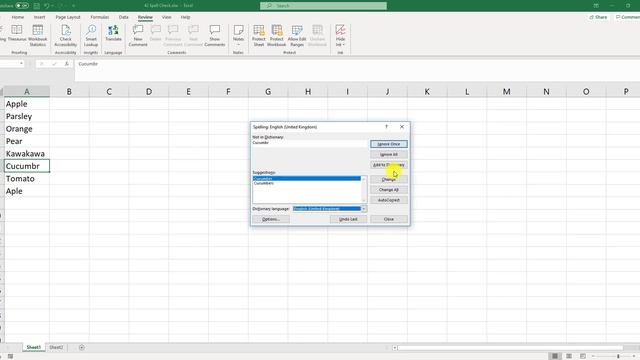The image size is (640, 360).
Task: Select cell containing Orange
Action: (27, 129)
